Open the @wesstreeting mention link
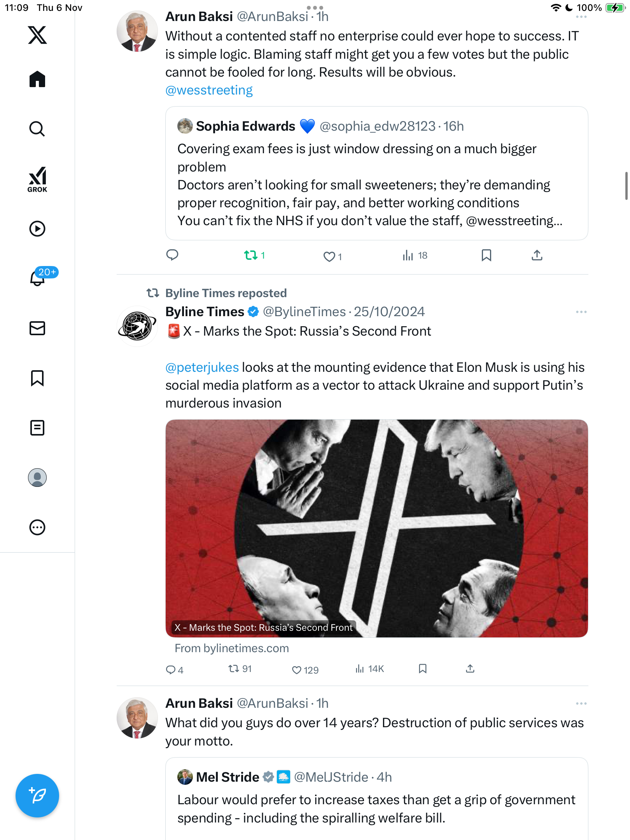This screenshot has width=630, height=840. pos(209,90)
